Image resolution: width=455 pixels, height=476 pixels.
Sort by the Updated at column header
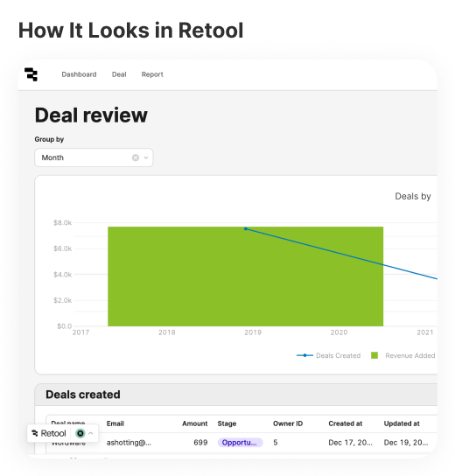point(402,423)
